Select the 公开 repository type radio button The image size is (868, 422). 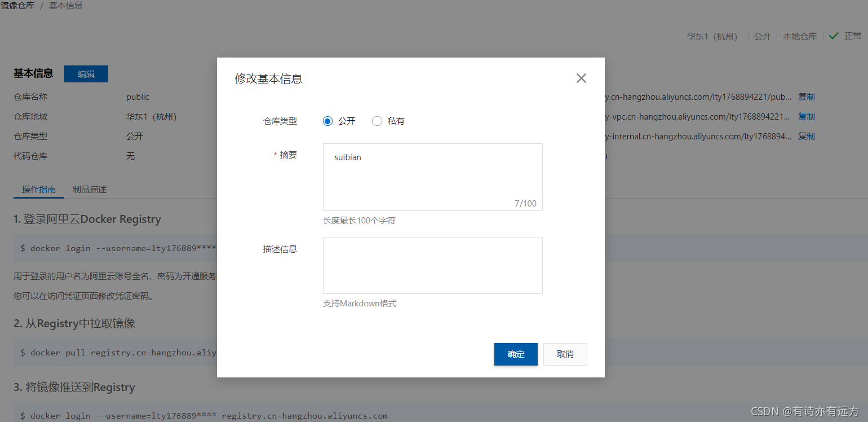(327, 121)
